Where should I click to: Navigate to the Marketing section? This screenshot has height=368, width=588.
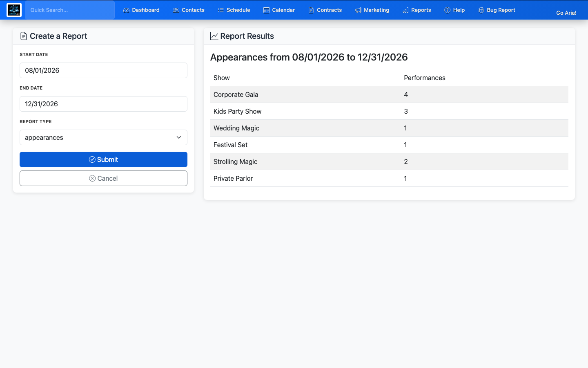(x=372, y=10)
